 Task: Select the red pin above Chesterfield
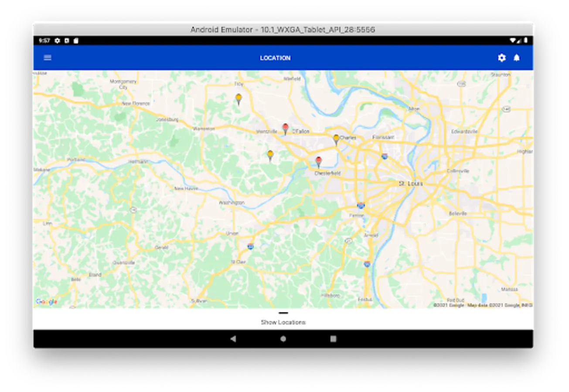pyautogui.click(x=319, y=162)
